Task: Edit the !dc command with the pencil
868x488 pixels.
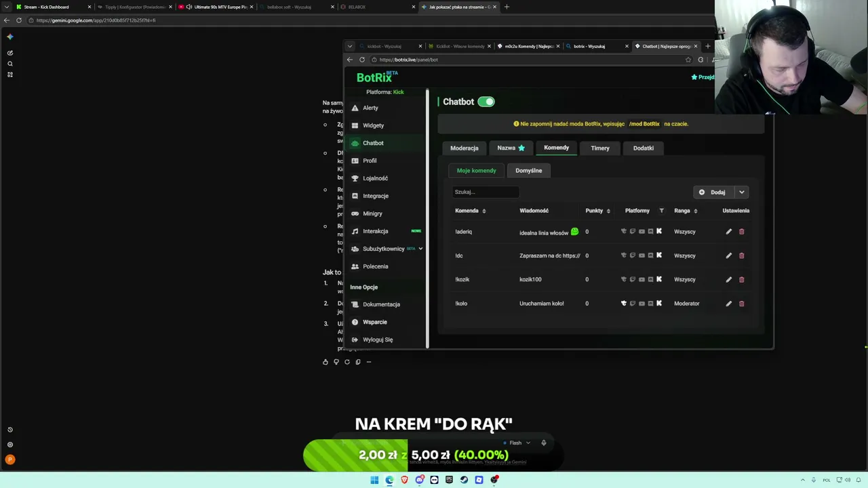Action: coord(729,256)
